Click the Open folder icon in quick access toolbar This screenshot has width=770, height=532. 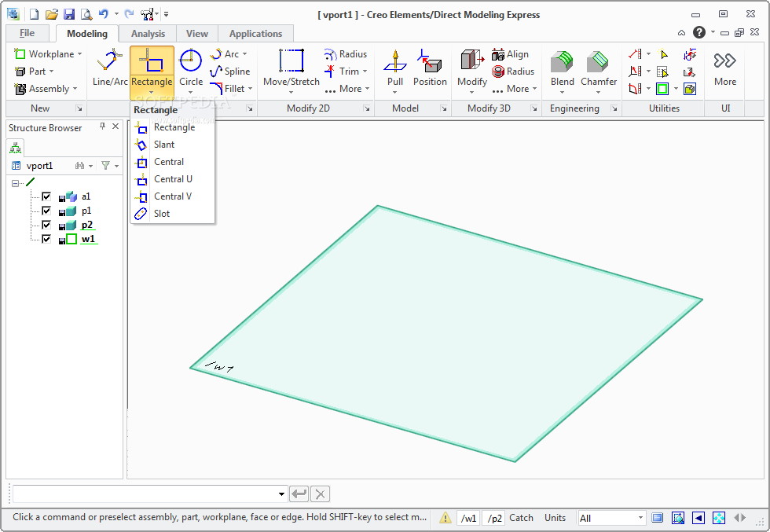pos(52,14)
